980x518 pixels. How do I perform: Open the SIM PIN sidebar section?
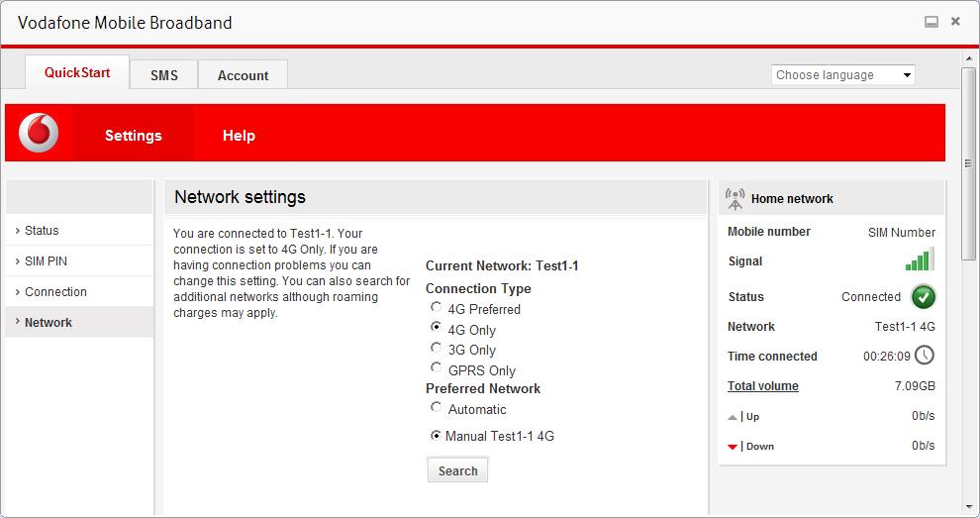[79, 260]
